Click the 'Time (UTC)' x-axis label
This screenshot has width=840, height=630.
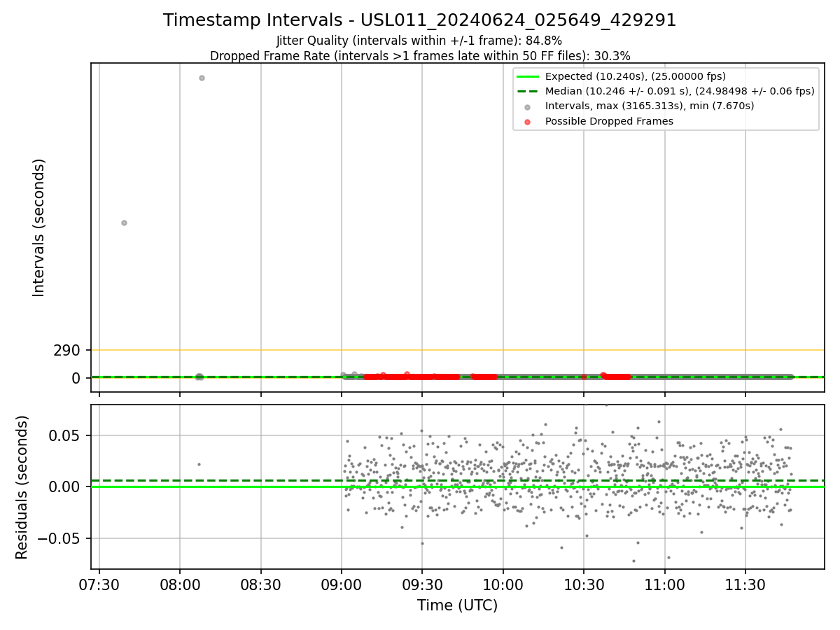point(458,605)
